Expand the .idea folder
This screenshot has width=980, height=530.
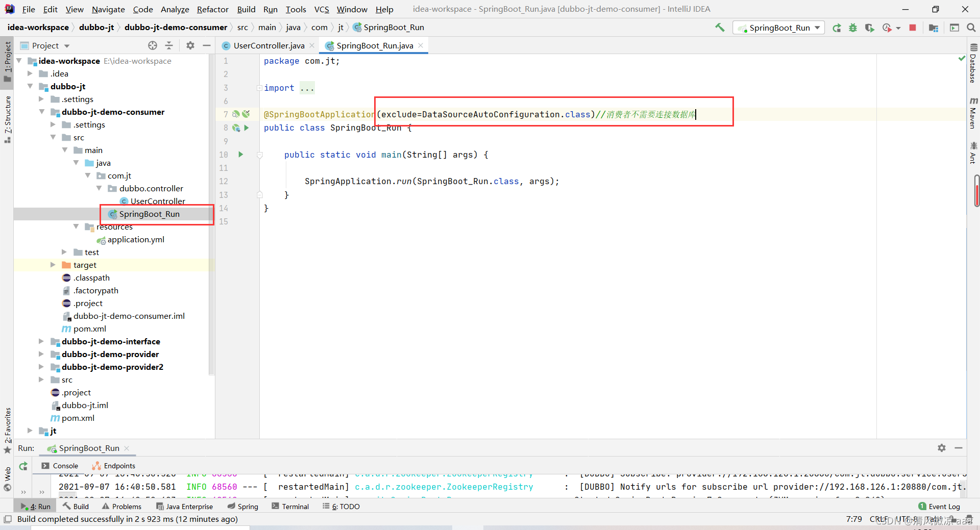coord(30,73)
